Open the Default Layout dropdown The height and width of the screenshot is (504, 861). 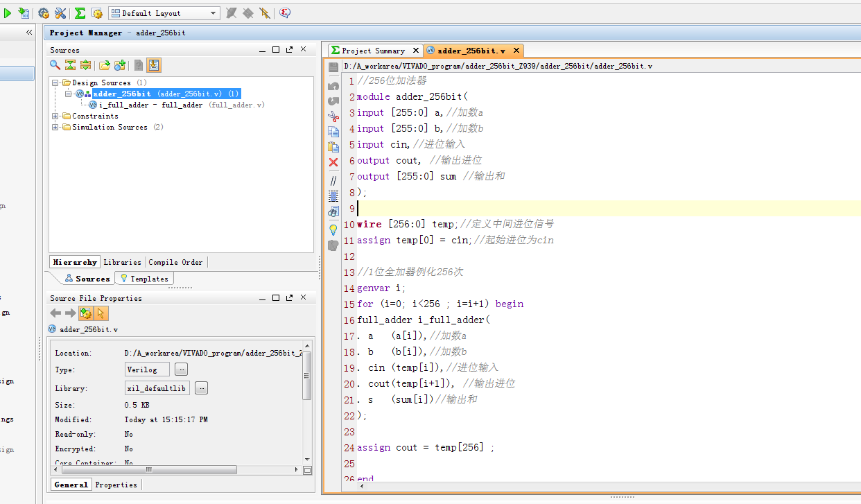(x=164, y=13)
